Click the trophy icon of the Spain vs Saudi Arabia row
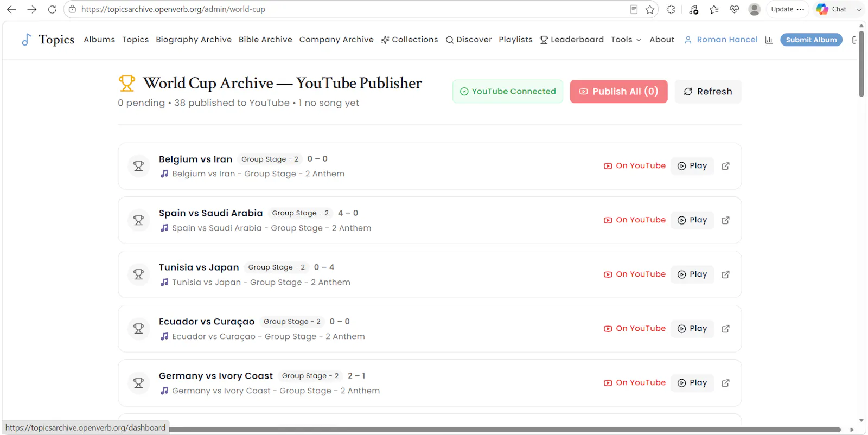This screenshot has width=868, height=435. click(139, 220)
